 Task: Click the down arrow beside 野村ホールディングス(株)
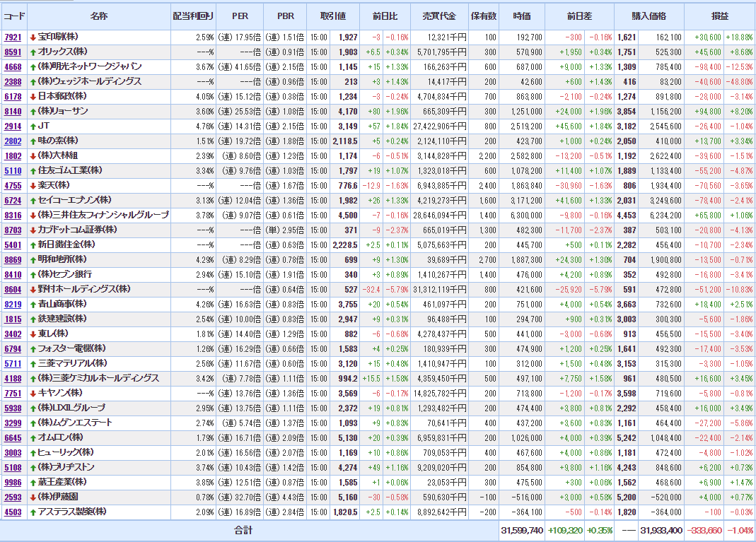[x=33, y=289]
